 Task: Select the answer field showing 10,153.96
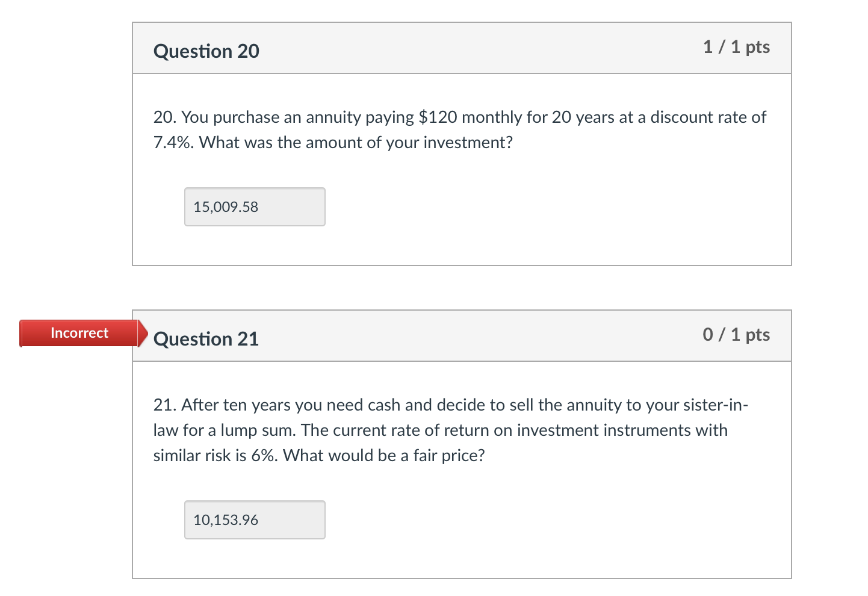coord(254,519)
